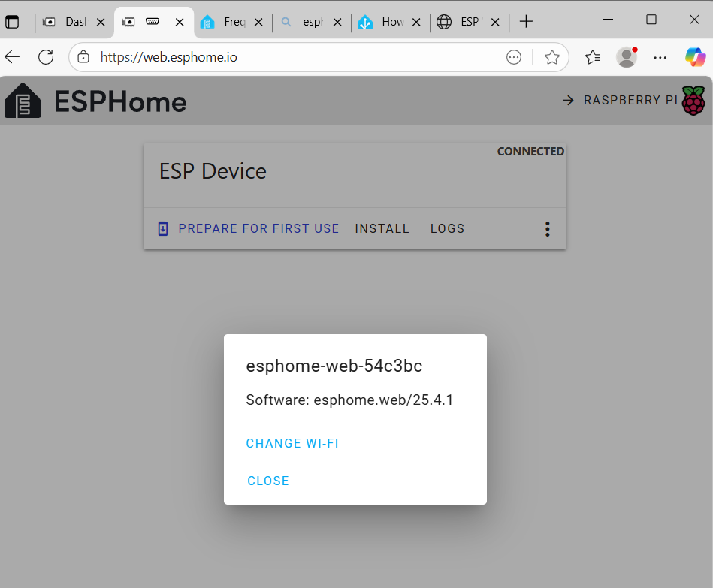The image size is (713, 588).
Task: Click the CONNECTED status label
Action: pos(530,151)
